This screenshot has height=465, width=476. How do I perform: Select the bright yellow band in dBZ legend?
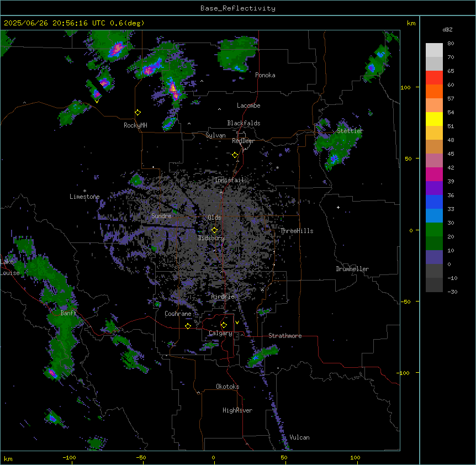(434, 119)
